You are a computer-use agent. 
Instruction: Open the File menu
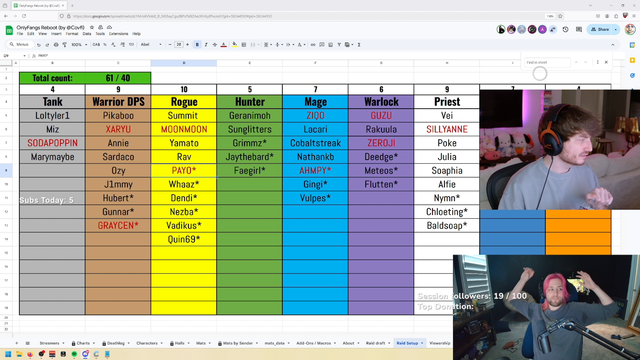20,34
